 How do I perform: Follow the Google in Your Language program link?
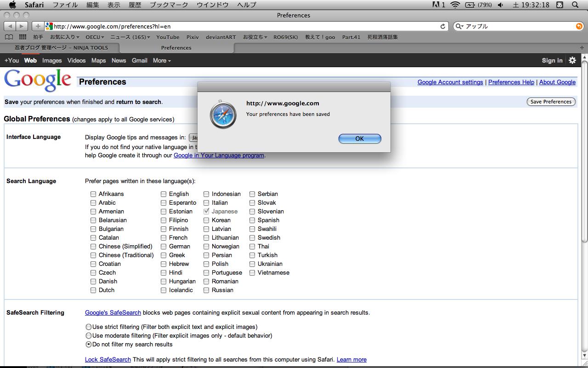(x=219, y=155)
